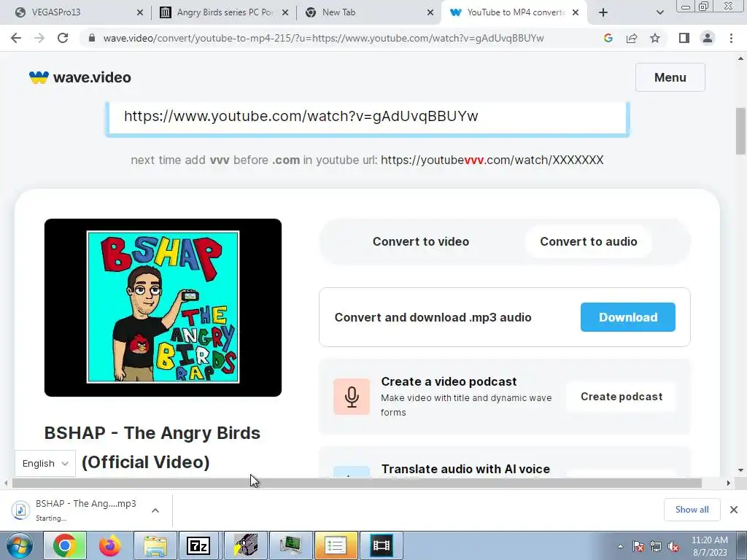Open the English language dropdown
The height and width of the screenshot is (560, 747).
(45, 463)
